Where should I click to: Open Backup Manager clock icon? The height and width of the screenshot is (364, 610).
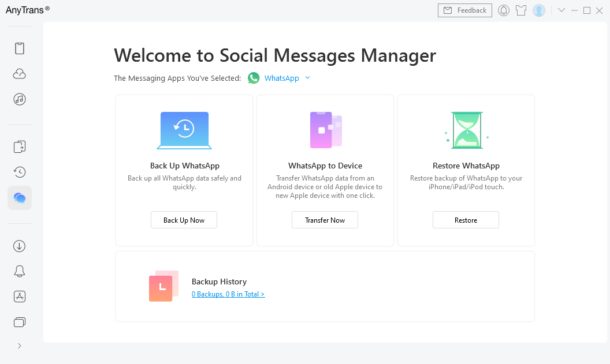20,172
